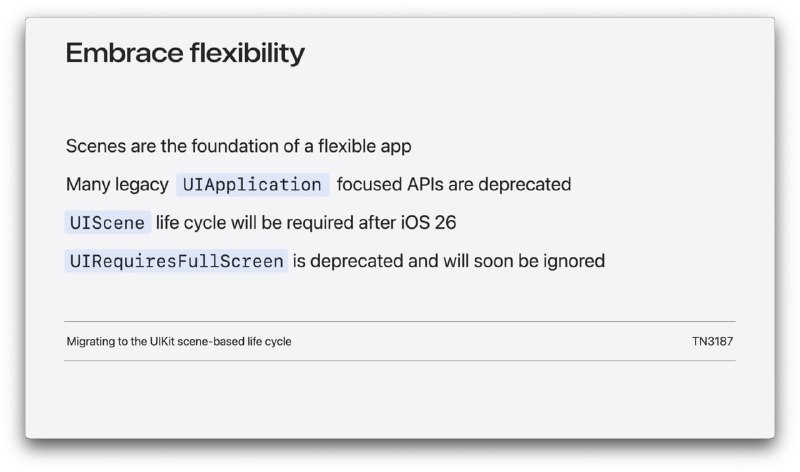Click "life cycle will be required after" text
800x472 pixels.
[x=276, y=223]
